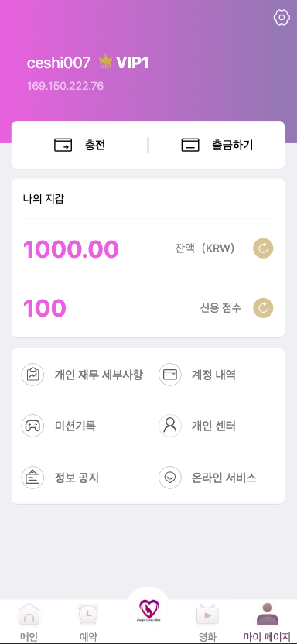The width and height of the screenshot is (297, 644).
Task: Tap the 1000.00 balance amount
Action: click(x=71, y=249)
